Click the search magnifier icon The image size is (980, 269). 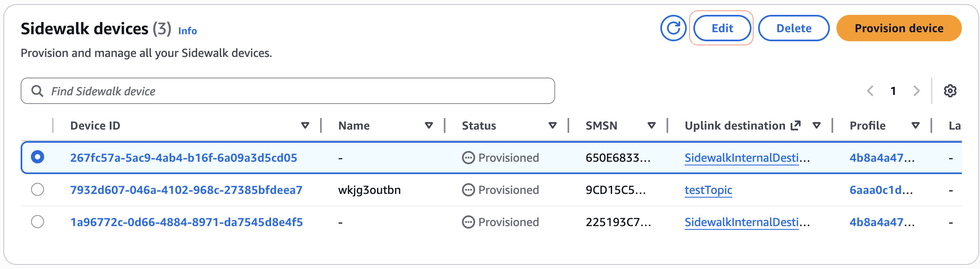(x=38, y=91)
